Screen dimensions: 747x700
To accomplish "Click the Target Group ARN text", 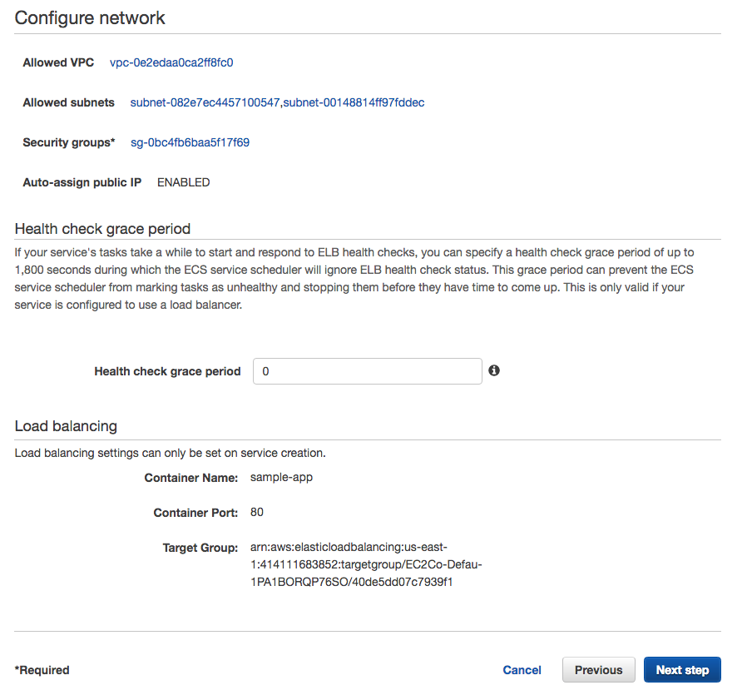I will [x=366, y=564].
